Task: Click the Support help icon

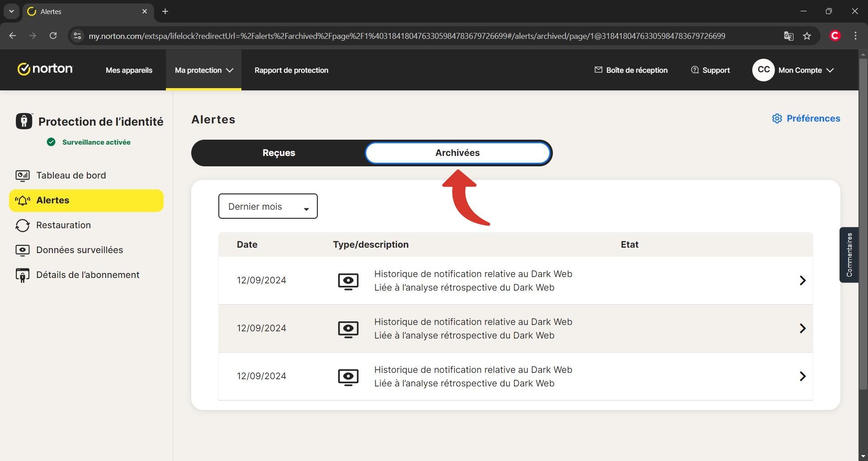Action: tap(695, 70)
